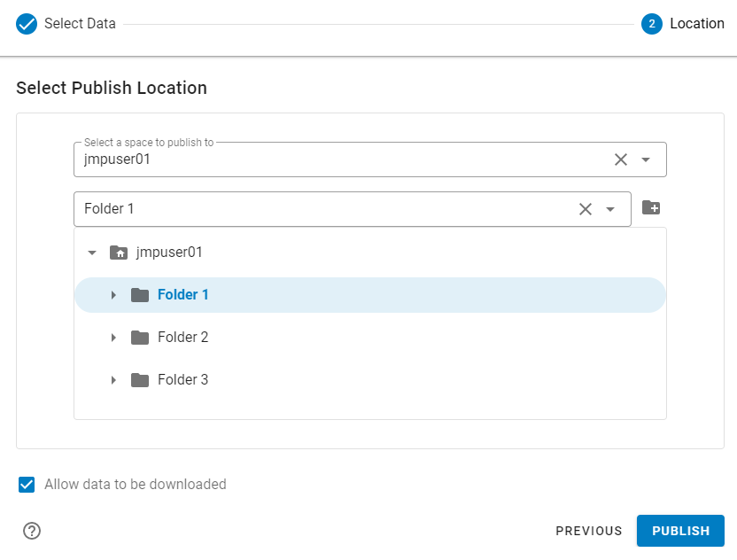Click the create new folder icon
737x560 pixels.
651,207
